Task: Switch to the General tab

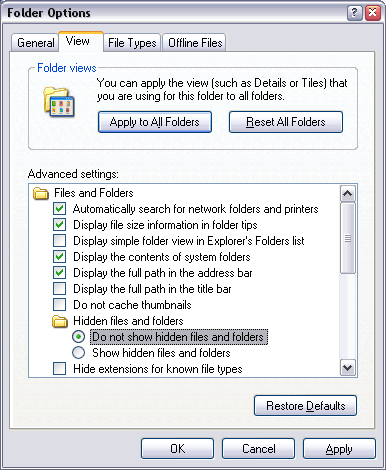Action: (35, 43)
